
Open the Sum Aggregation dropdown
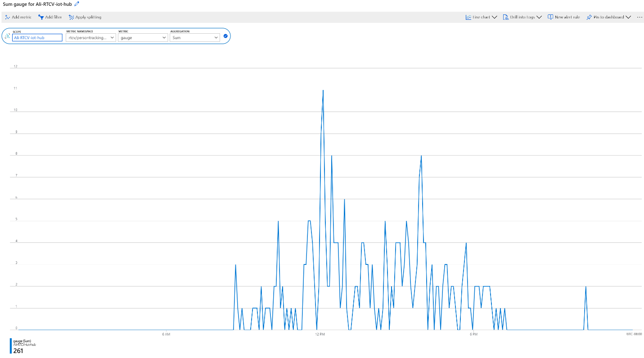click(x=195, y=38)
